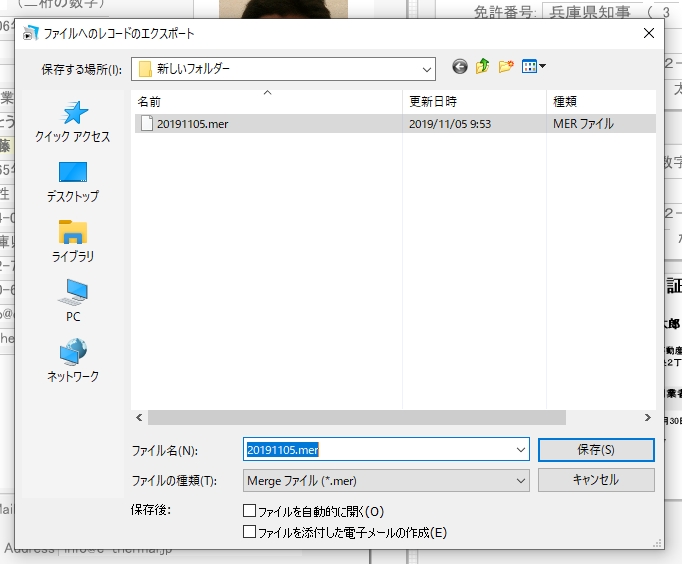Open the view menu icon
Image resolution: width=682 pixels, height=564 pixels.
[x=533, y=67]
